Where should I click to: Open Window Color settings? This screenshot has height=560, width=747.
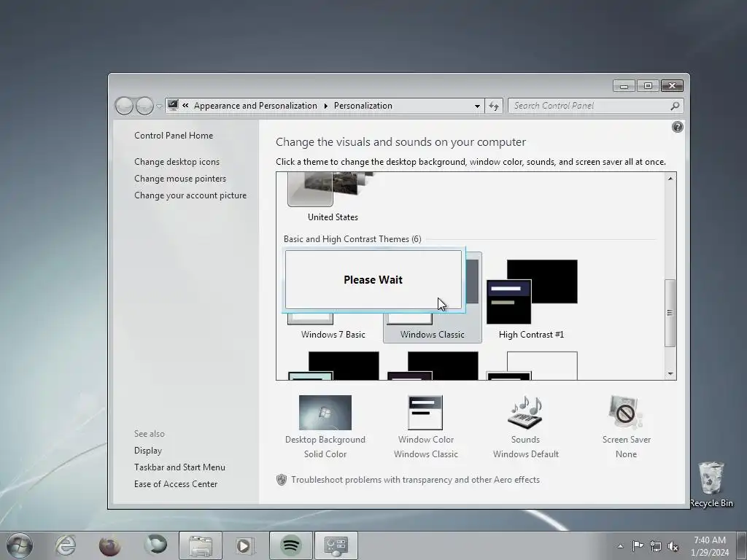tap(426, 427)
